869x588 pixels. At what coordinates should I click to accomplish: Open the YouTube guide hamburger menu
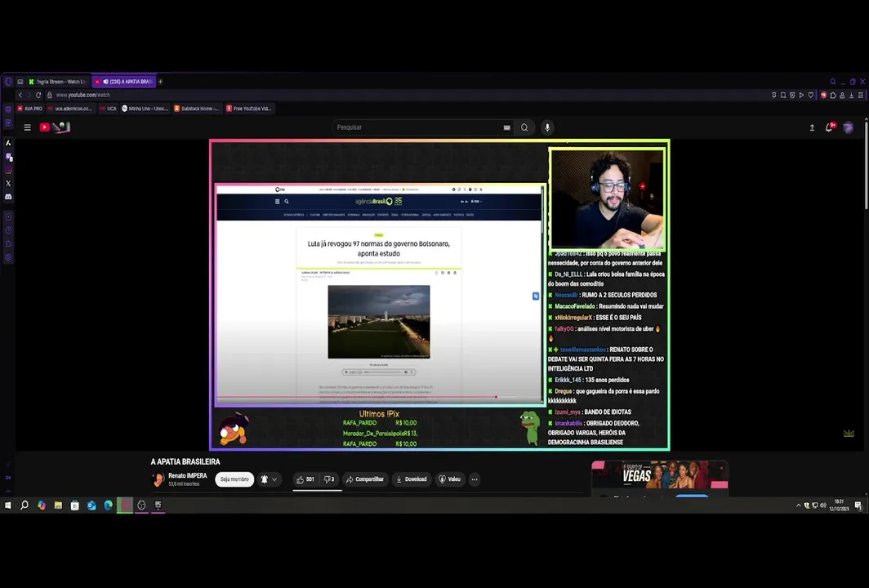click(27, 127)
